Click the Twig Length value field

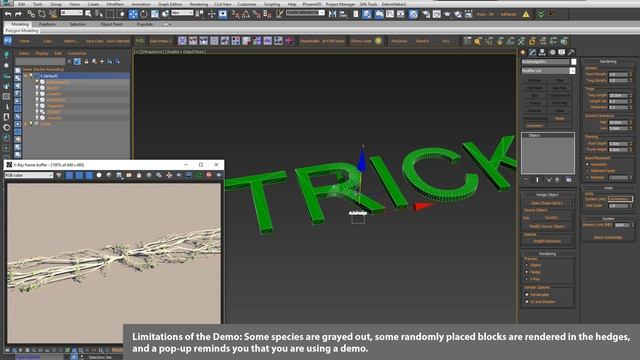point(618,95)
